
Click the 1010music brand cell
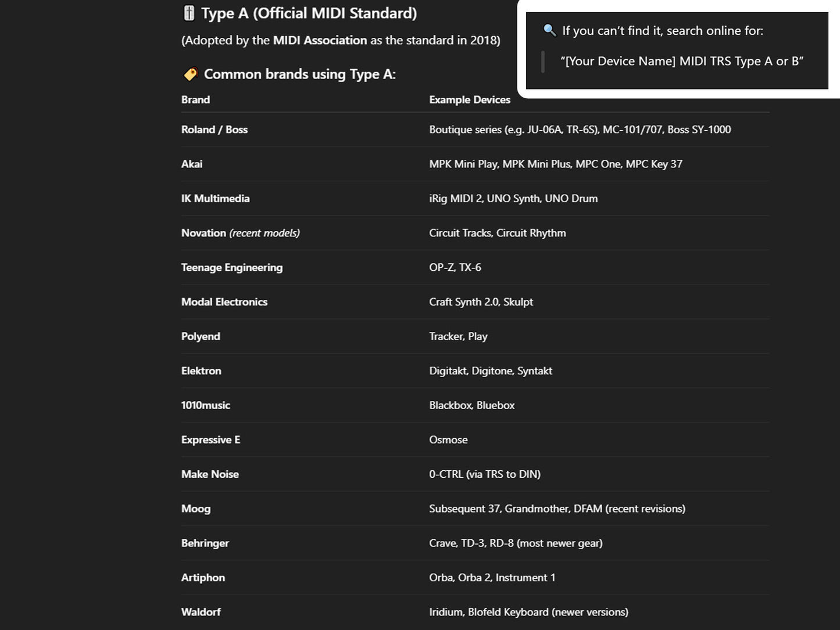pos(205,406)
